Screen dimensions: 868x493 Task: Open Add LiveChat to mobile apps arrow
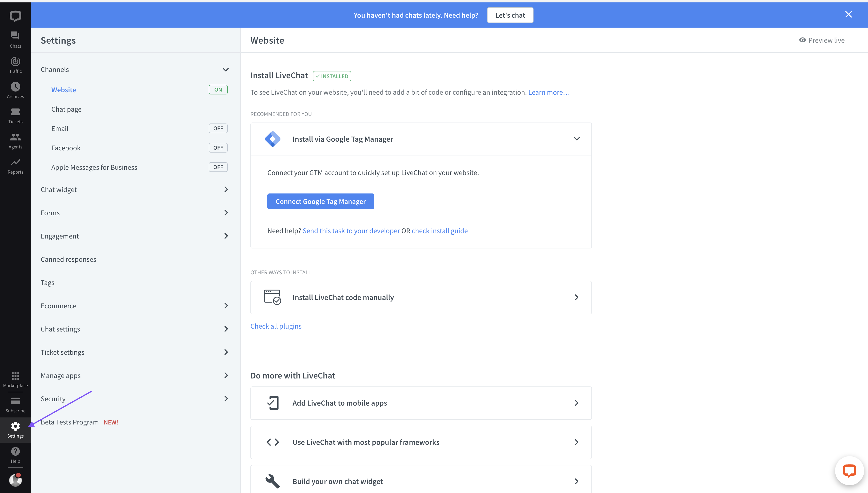tap(576, 403)
